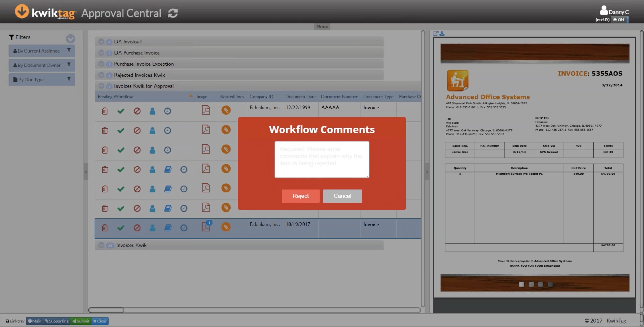Screen dimensions: 644x327
Task: Click the download document icon above the preview
Action: pos(442,34)
